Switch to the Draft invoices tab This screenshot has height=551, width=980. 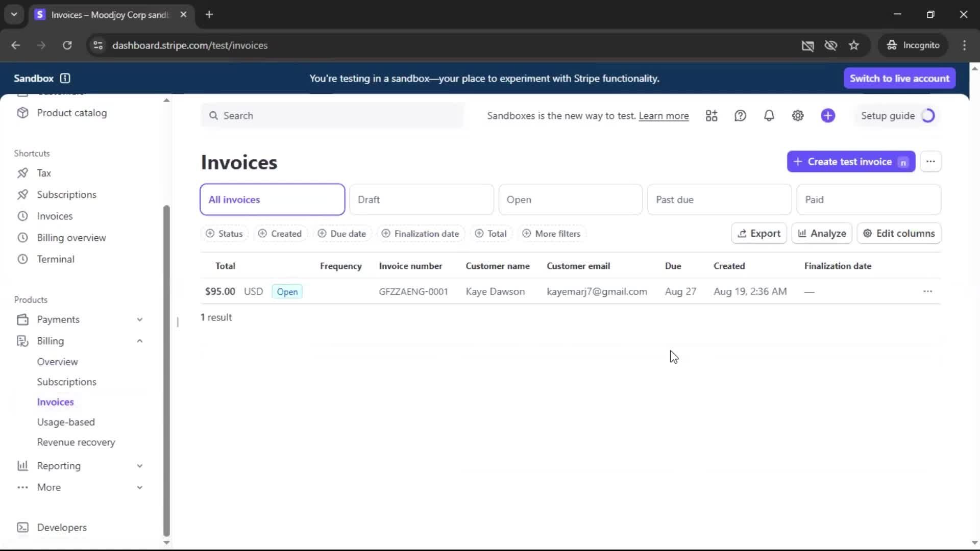point(421,199)
